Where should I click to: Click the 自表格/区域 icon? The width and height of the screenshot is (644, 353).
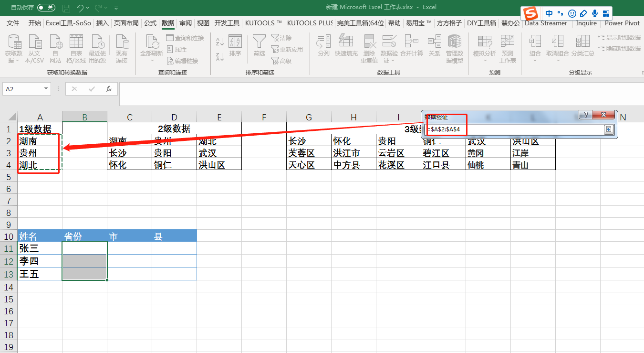[76, 49]
